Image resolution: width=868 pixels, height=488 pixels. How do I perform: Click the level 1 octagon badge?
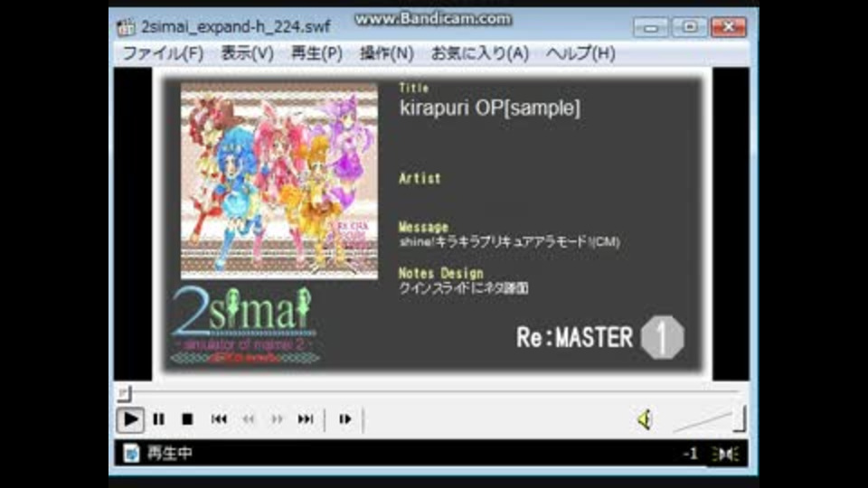(x=663, y=337)
